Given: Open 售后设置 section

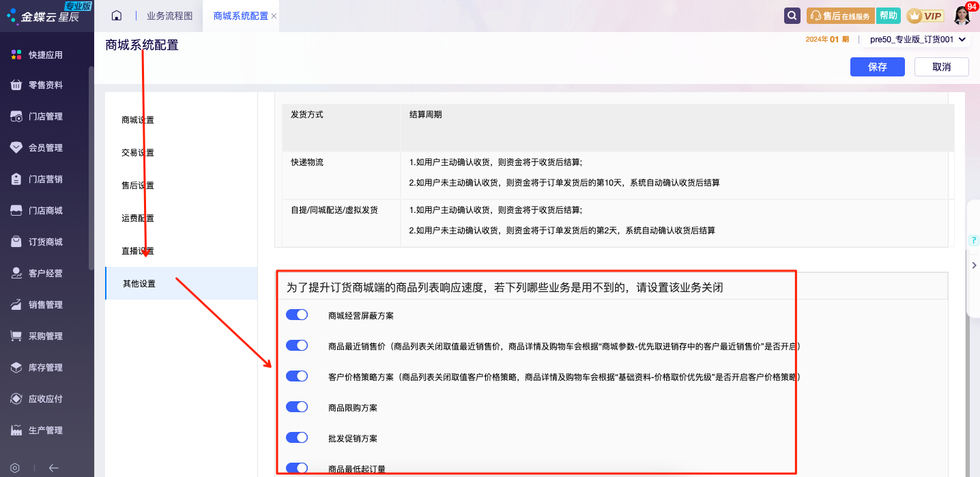Looking at the screenshot, I should point(138,186).
